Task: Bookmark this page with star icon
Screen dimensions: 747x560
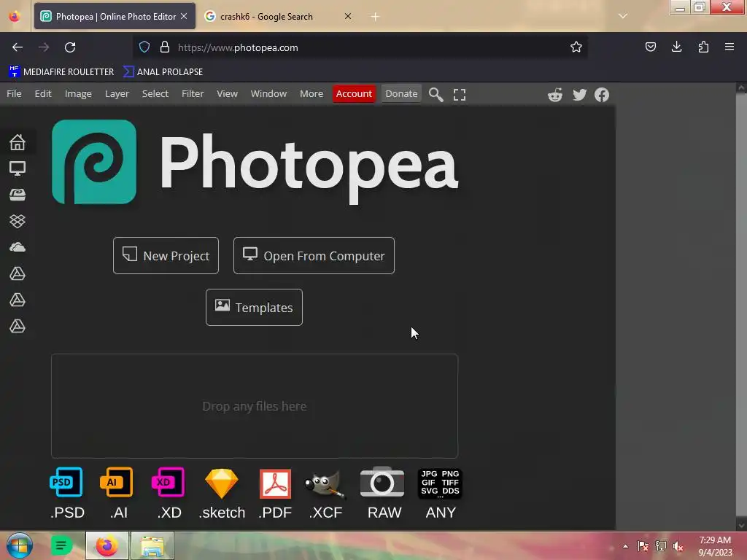Action: (576, 47)
